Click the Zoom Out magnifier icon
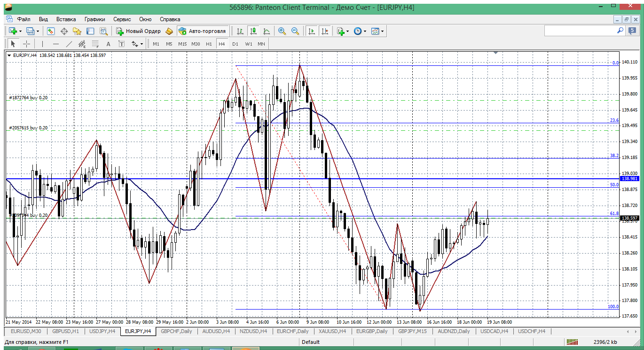Image resolution: width=644 pixels, height=350 pixels. click(x=295, y=31)
